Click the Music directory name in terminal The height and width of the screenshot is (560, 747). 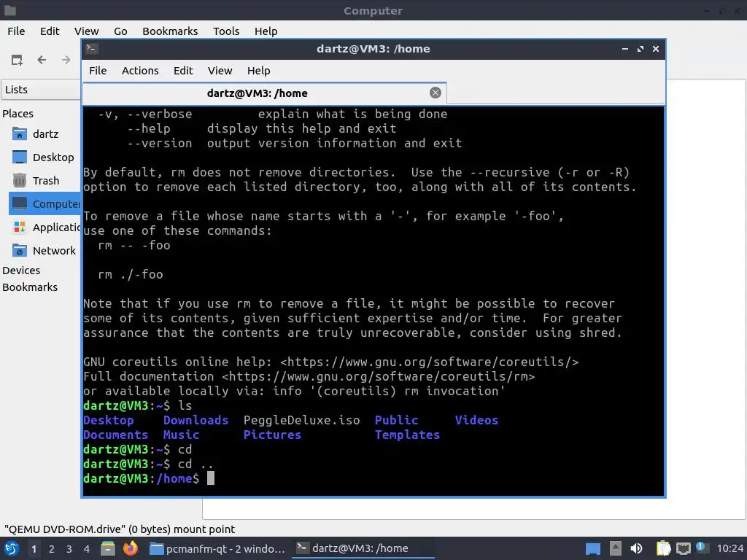(x=181, y=435)
